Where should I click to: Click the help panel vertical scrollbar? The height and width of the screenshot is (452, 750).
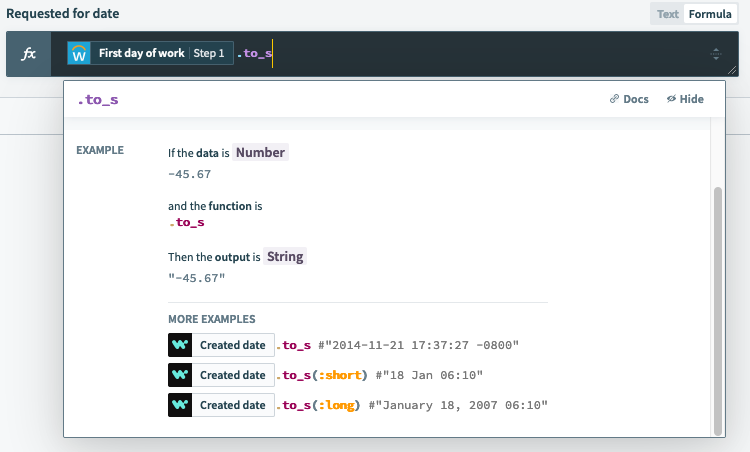click(x=717, y=311)
